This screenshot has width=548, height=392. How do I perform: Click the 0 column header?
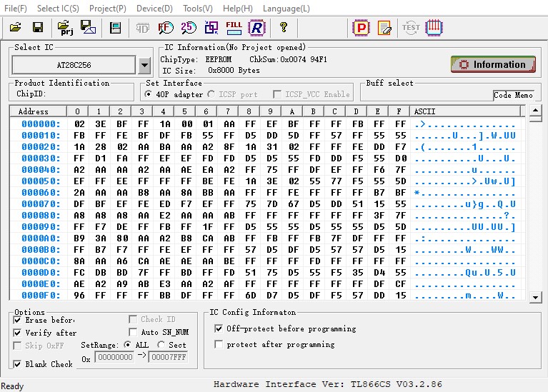(x=77, y=111)
